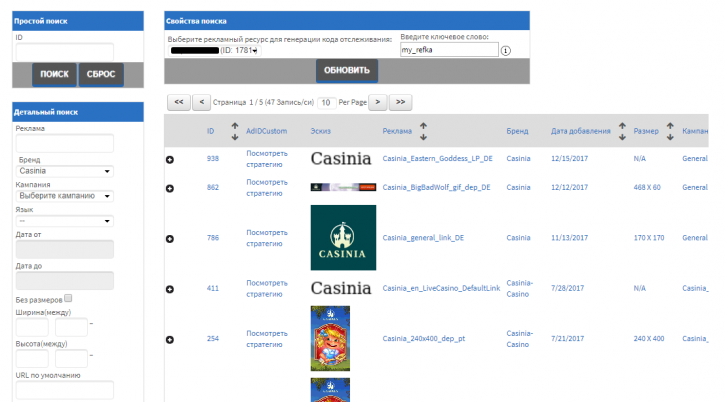The width and height of the screenshot is (725, 402).
Task: Focus the keyword field containing my_refka
Action: pos(449,50)
